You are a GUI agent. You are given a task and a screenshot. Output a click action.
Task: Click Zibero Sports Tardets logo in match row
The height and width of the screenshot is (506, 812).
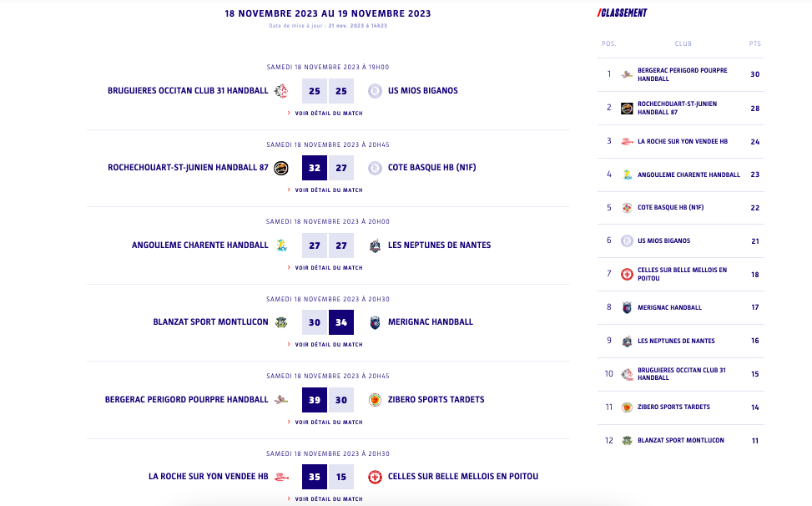click(375, 400)
